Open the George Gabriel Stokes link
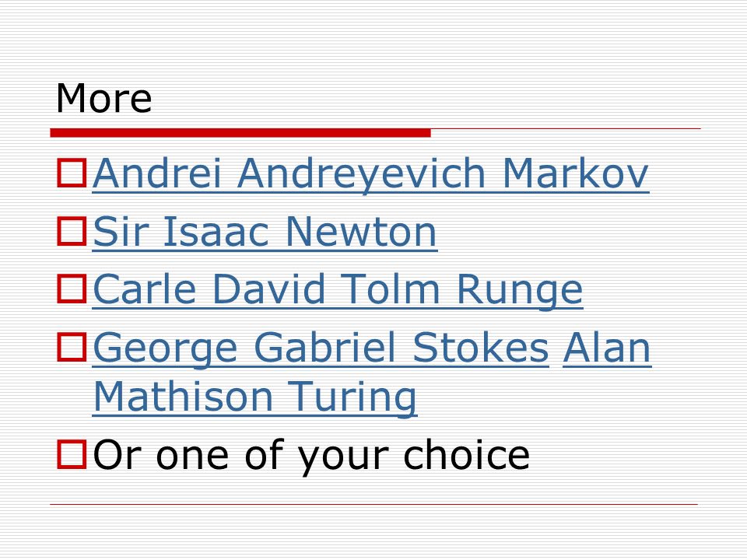This screenshot has height=560, width=747. (321, 348)
